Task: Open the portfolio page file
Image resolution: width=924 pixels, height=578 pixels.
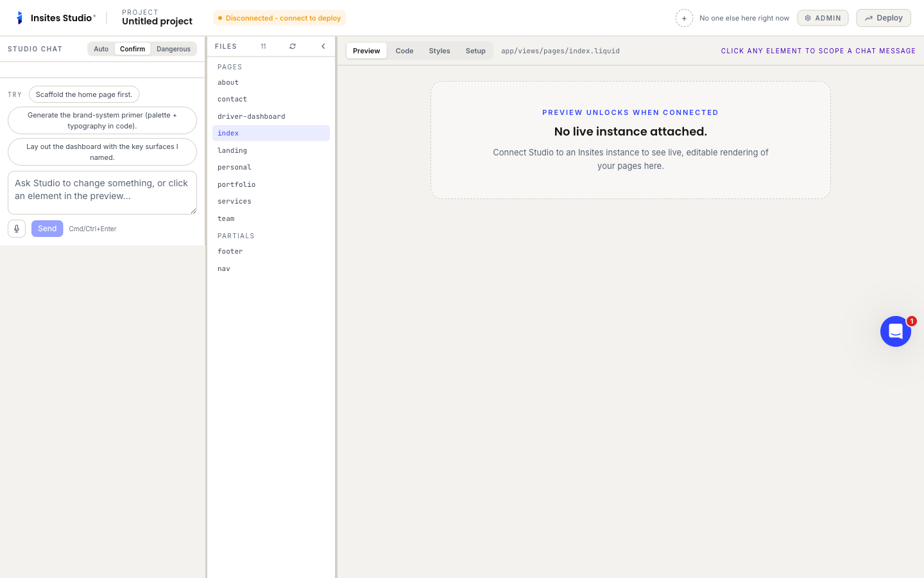Action: (271, 184)
